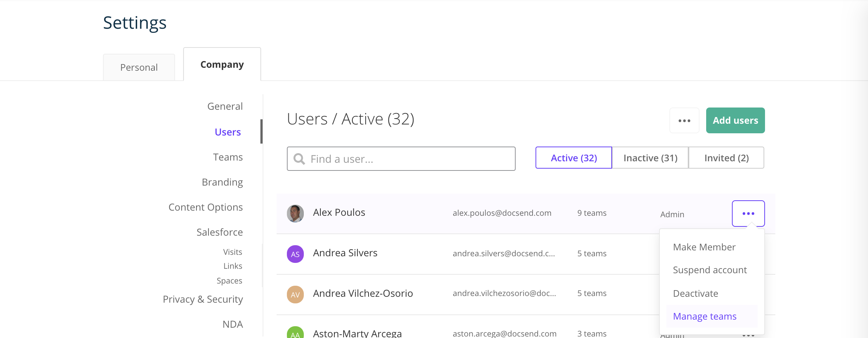The image size is (868, 338).
Task: Click Admin role label for Alex Poulos
Action: (672, 214)
